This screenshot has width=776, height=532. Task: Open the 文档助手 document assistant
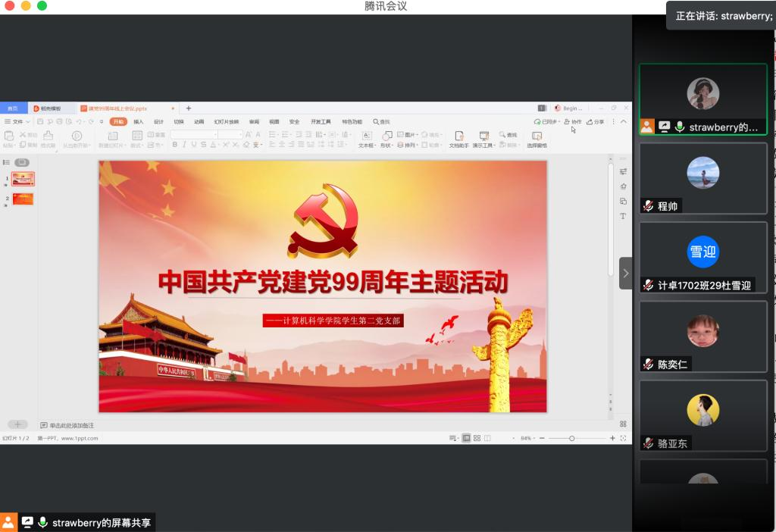(x=458, y=136)
